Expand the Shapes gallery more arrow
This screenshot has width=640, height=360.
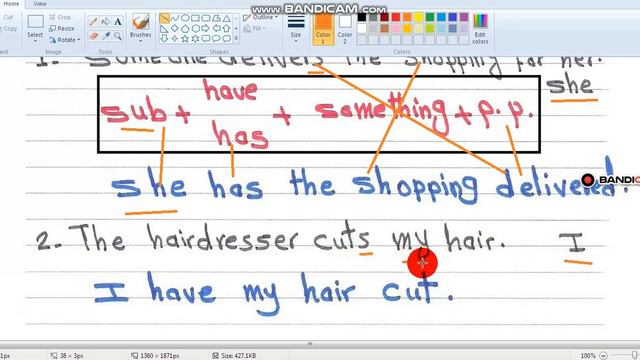pyautogui.click(x=236, y=38)
